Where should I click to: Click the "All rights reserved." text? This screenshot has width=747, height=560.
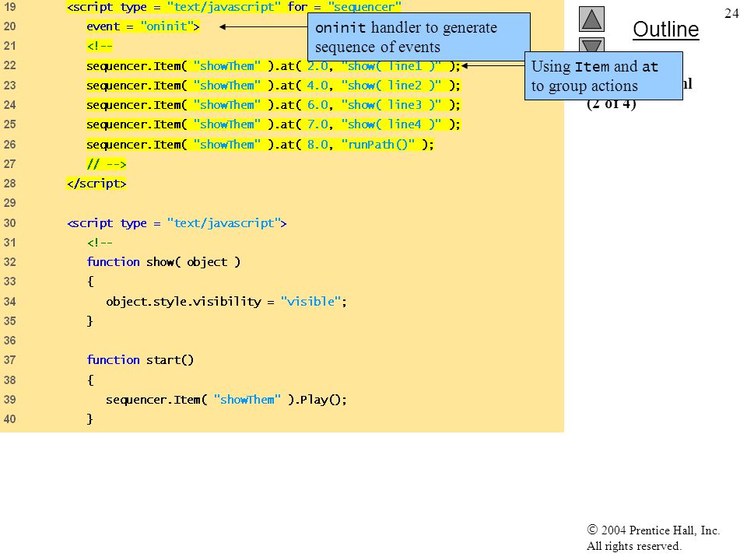click(x=633, y=546)
